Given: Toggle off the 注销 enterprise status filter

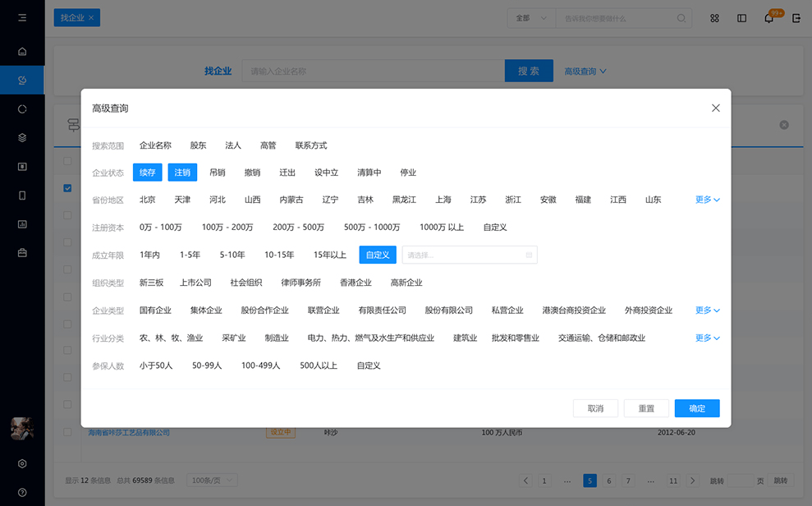Looking at the screenshot, I should tap(182, 172).
